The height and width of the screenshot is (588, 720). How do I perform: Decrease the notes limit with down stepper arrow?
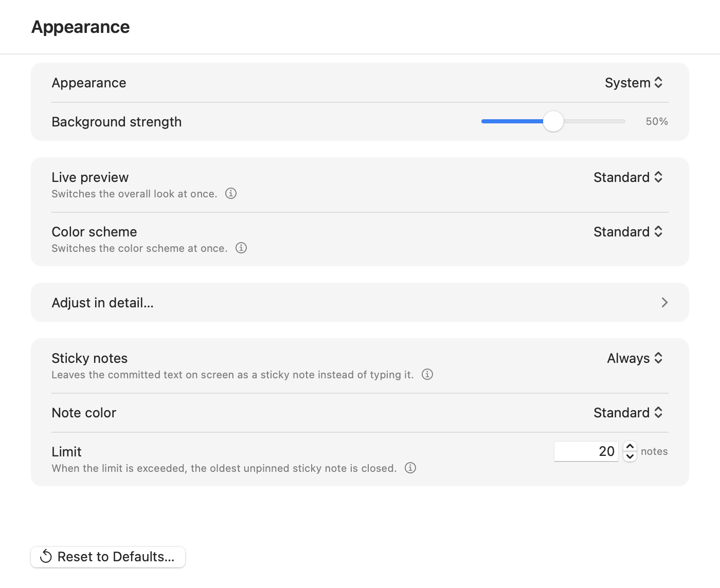pyautogui.click(x=630, y=456)
